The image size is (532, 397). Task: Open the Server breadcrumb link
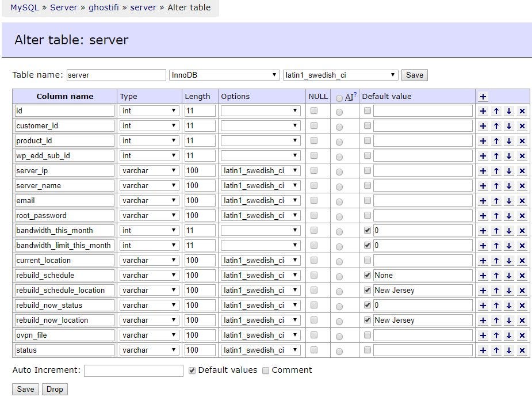tap(64, 7)
